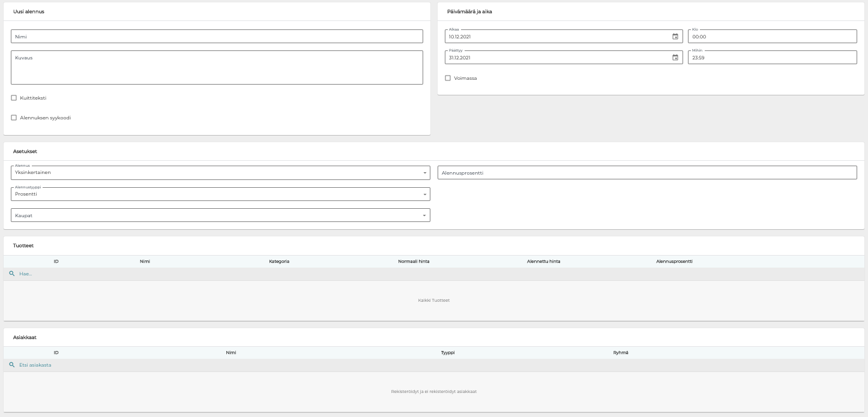Screen dimensions: 868x417
Task: Open calendar picker for Alkaa start date
Action: tap(675, 37)
